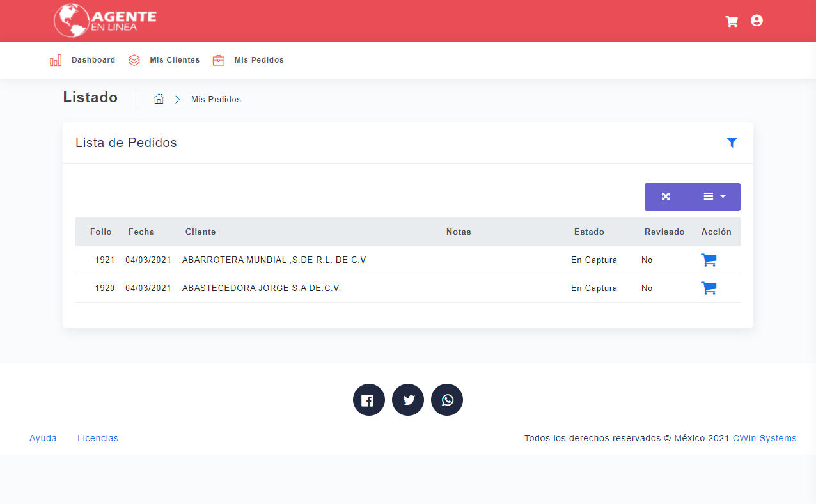Viewport: 816px width, 504px height.
Task: Expand the column visibility dropdown
Action: pyautogui.click(x=714, y=196)
